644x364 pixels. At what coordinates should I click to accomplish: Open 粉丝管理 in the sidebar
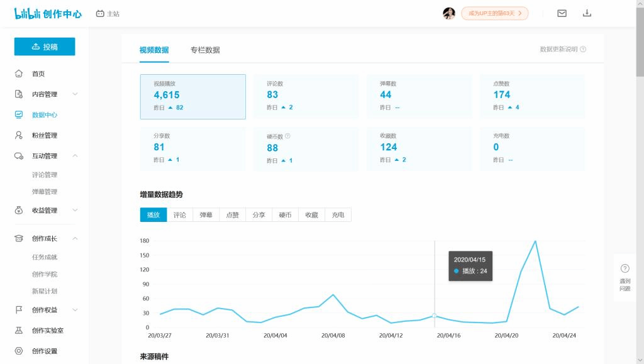click(44, 135)
